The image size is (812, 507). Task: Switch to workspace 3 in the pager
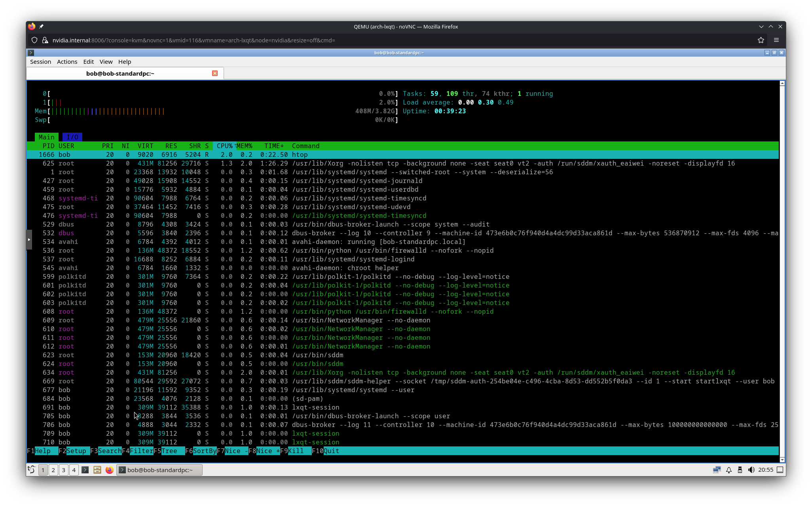click(63, 470)
